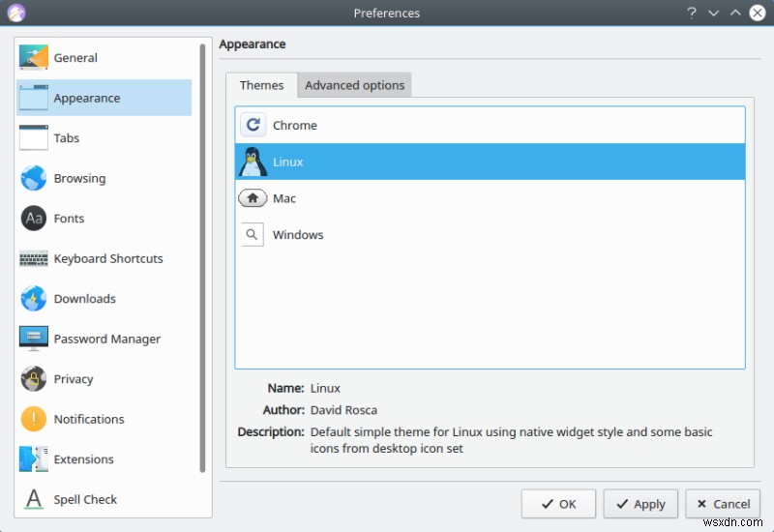Select the Extensions sidebar icon
774x532 pixels.
coord(34,459)
